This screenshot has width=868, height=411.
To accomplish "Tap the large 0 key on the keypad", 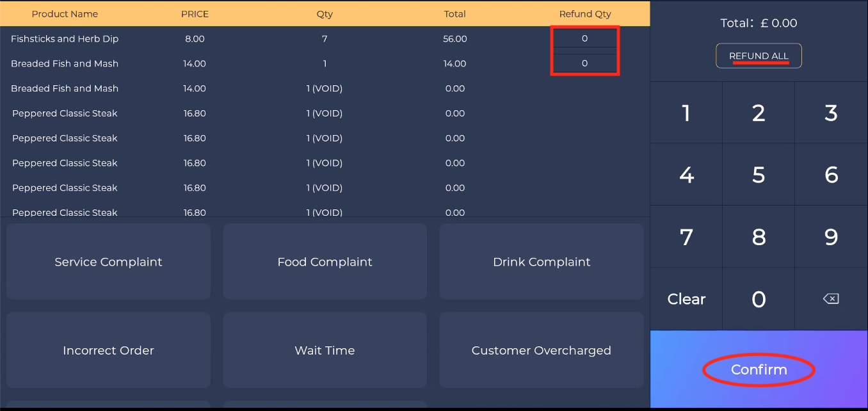I will click(x=759, y=299).
